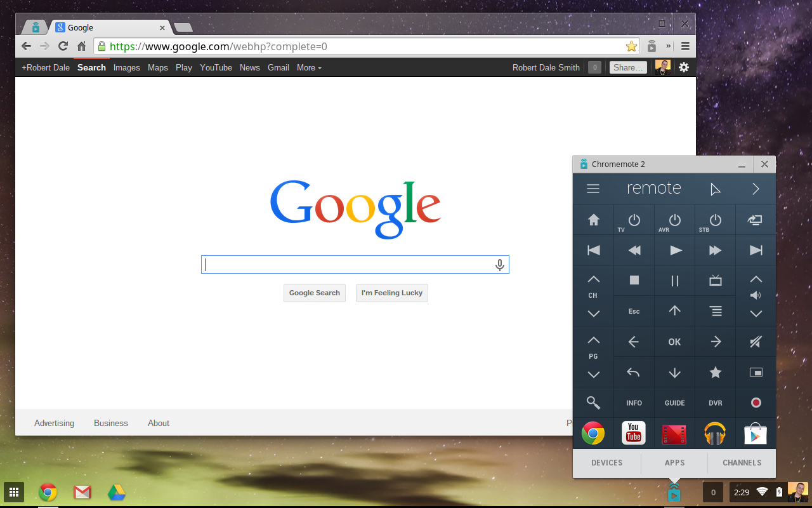812x508 pixels.
Task: Switch to the CHANNELS tab
Action: point(742,463)
